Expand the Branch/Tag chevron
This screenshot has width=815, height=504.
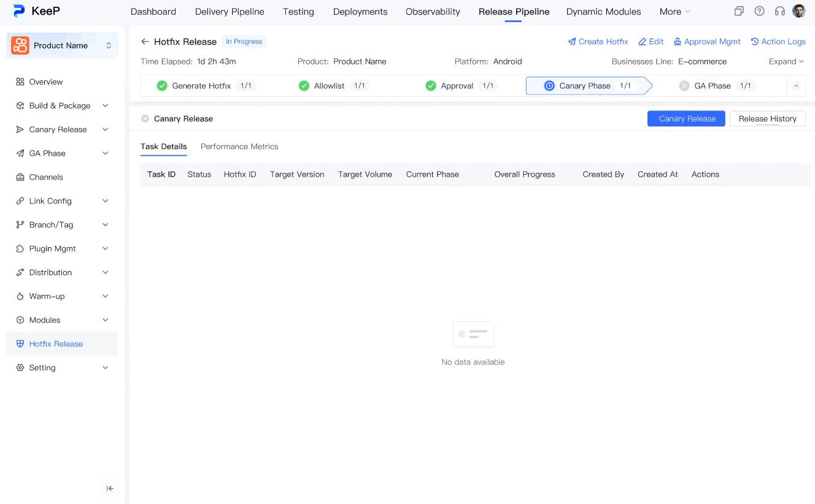pos(106,225)
